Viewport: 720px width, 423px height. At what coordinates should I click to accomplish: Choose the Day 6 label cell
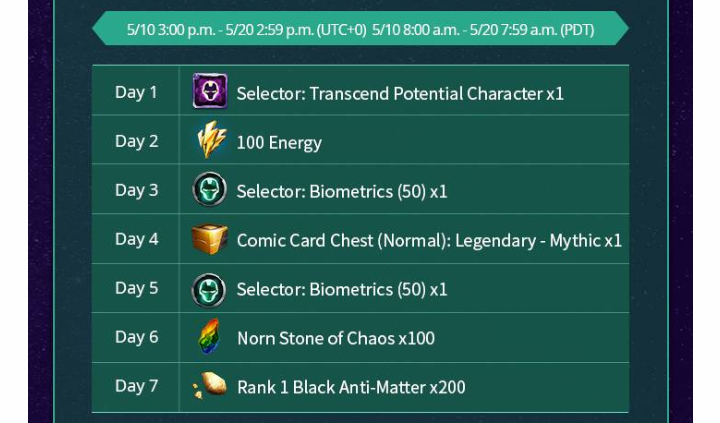[x=135, y=337]
